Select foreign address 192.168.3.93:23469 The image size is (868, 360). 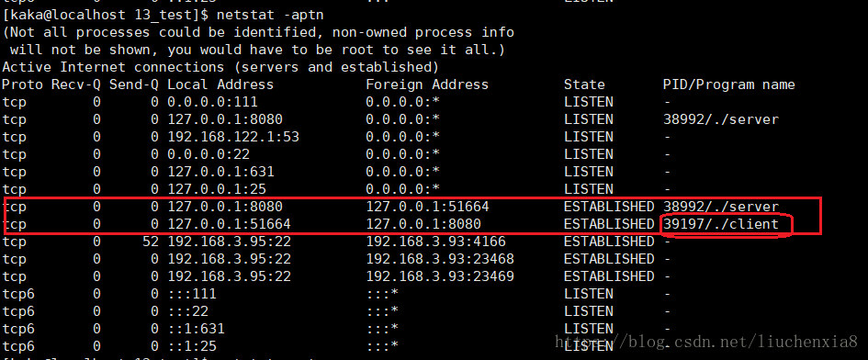[440, 276]
